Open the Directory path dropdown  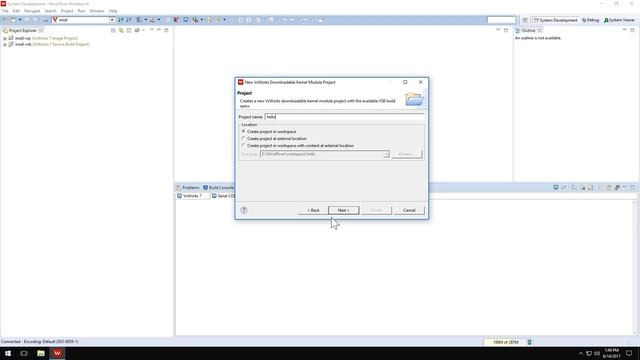tap(386, 154)
